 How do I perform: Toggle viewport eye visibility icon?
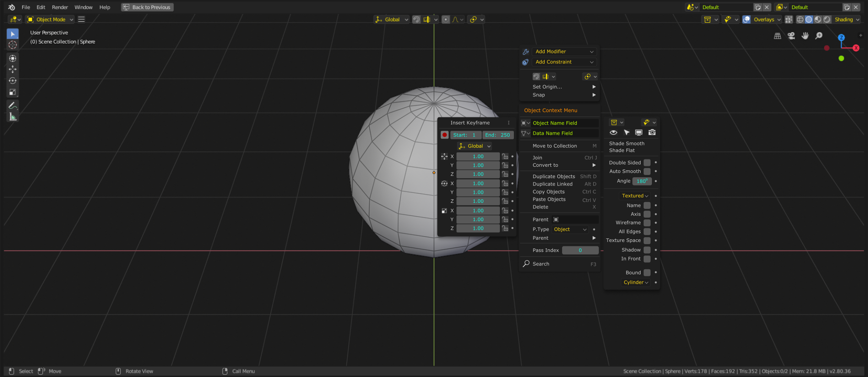(x=613, y=132)
